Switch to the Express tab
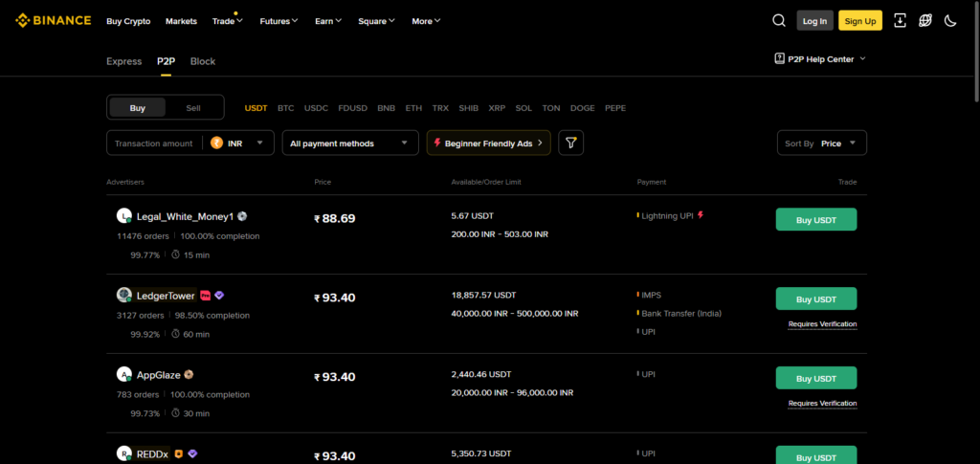Image resolution: width=980 pixels, height=464 pixels. tap(123, 61)
